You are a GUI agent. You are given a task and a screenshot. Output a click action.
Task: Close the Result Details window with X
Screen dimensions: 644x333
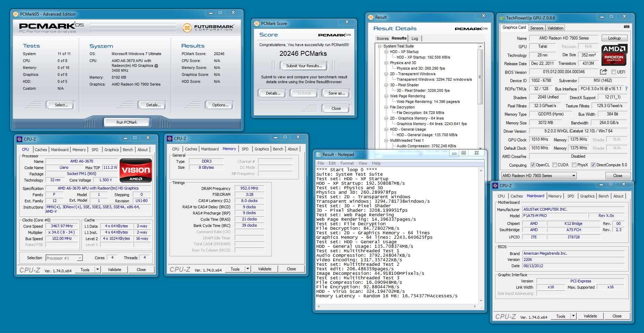coord(483,16)
